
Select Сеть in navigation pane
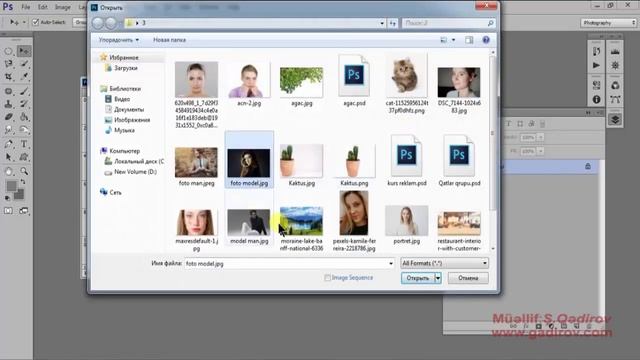tap(116, 192)
